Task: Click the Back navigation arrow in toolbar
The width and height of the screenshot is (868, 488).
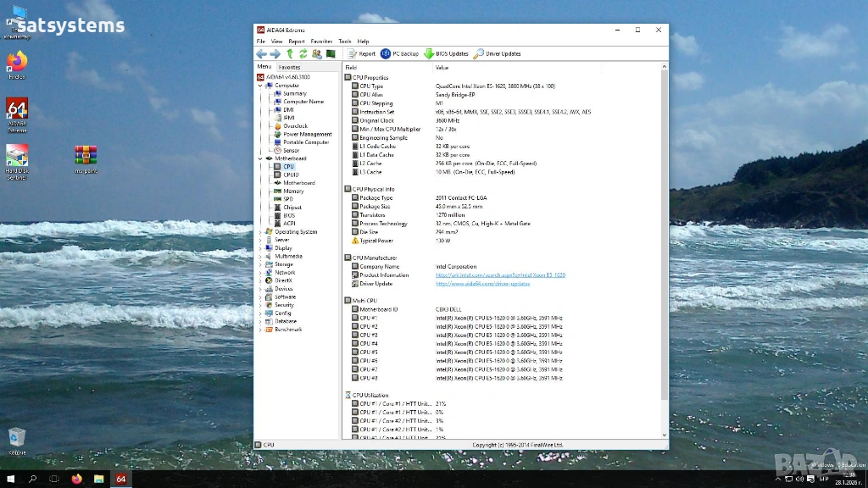Action: pos(262,53)
